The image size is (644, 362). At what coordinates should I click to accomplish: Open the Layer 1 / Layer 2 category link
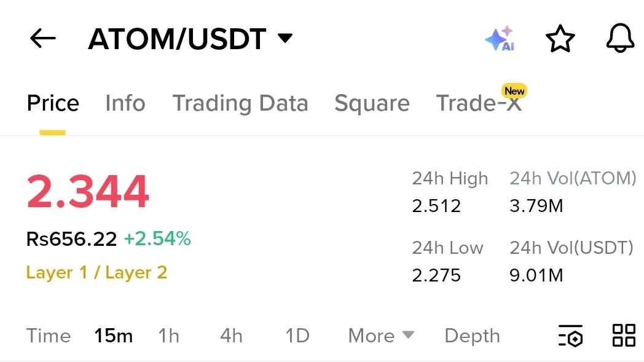click(96, 272)
